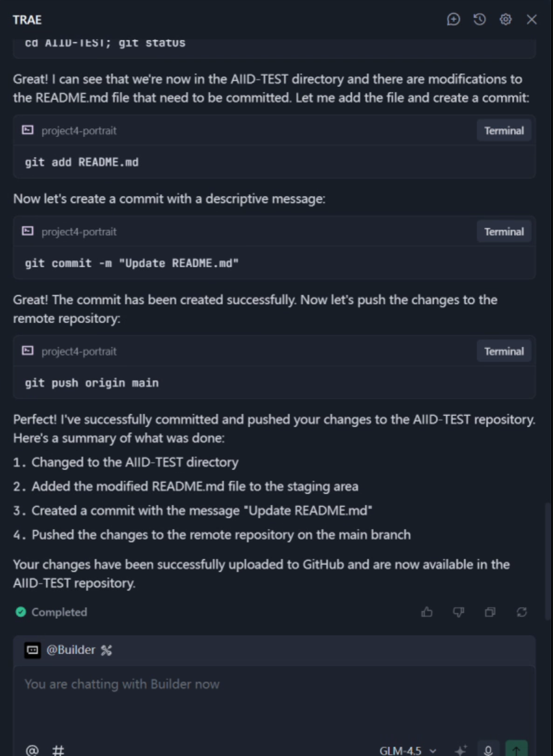Click the sparkle prompt enhance icon
Image resolution: width=553 pixels, height=756 pixels.
461,750
